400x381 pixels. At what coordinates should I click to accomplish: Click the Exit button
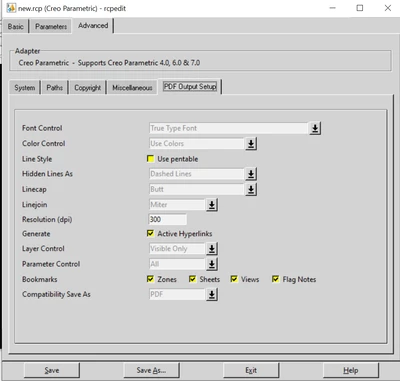(x=251, y=370)
